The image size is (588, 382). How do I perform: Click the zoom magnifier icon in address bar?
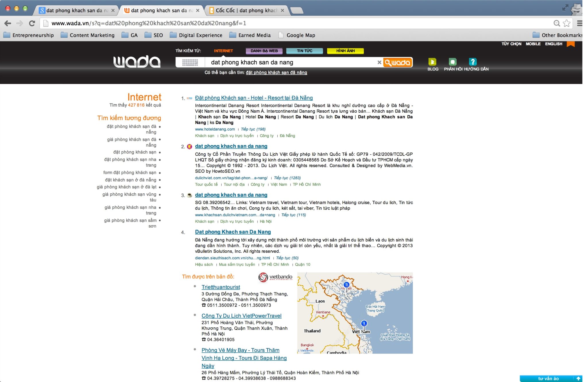[x=557, y=23]
